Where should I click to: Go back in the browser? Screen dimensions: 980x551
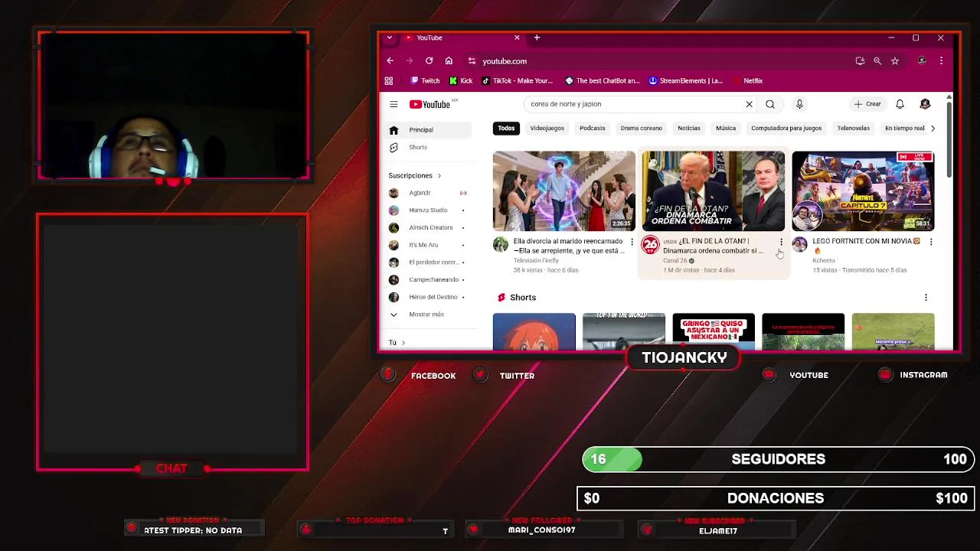click(390, 61)
